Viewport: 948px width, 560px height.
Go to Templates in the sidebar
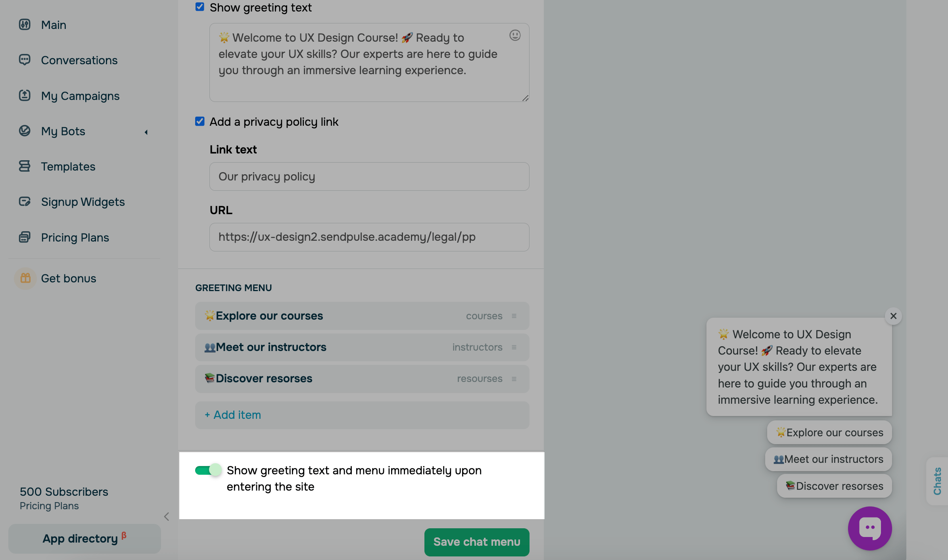pos(68,167)
